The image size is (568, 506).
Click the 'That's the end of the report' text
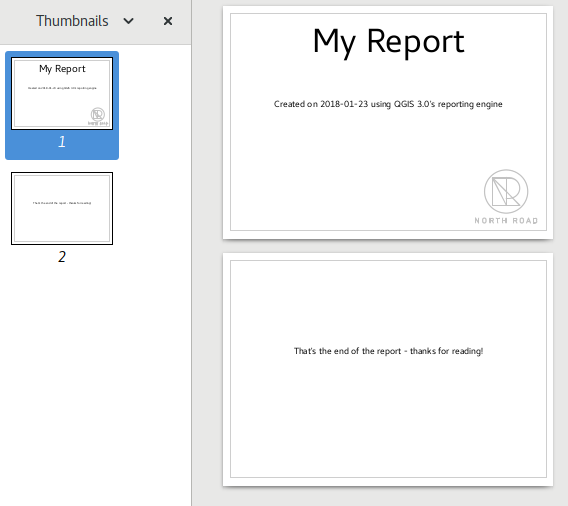pyautogui.click(x=388, y=351)
